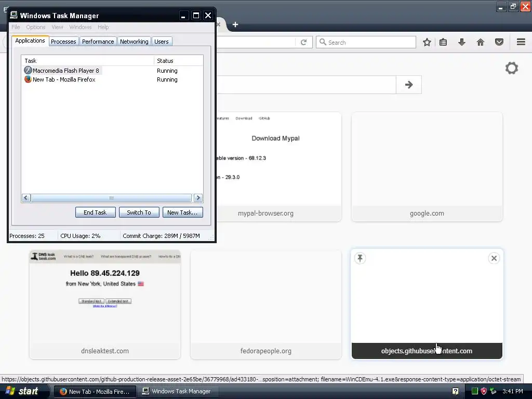Image resolution: width=532 pixels, height=399 pixels.
Task: Sort by the Status column header
Action: pyautogui.click(x=179, y=61)
